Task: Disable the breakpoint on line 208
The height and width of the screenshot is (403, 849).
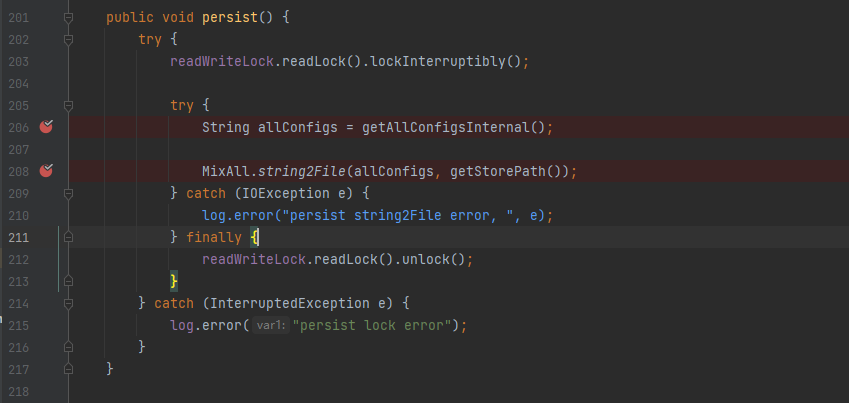Action: pos(47,171)
